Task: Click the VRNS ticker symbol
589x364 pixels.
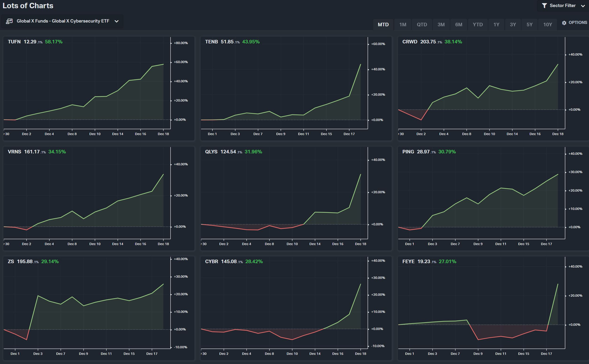Action: pyautogui.click(x=15, y=152)
